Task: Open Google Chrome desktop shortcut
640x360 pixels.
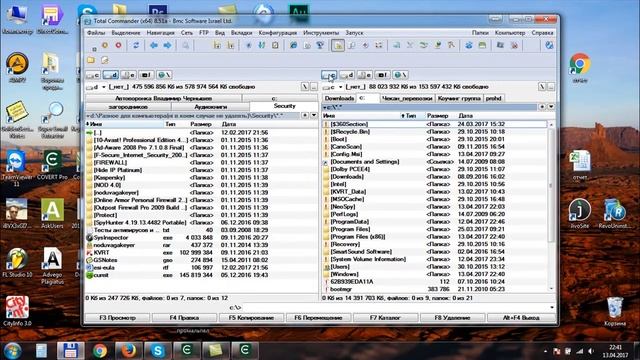Action: 580,67
